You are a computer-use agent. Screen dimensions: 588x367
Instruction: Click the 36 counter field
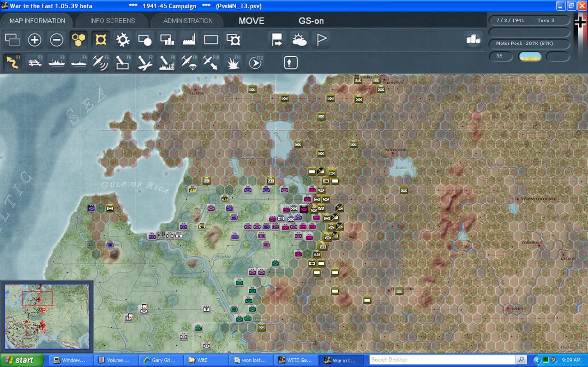(501, 56)
